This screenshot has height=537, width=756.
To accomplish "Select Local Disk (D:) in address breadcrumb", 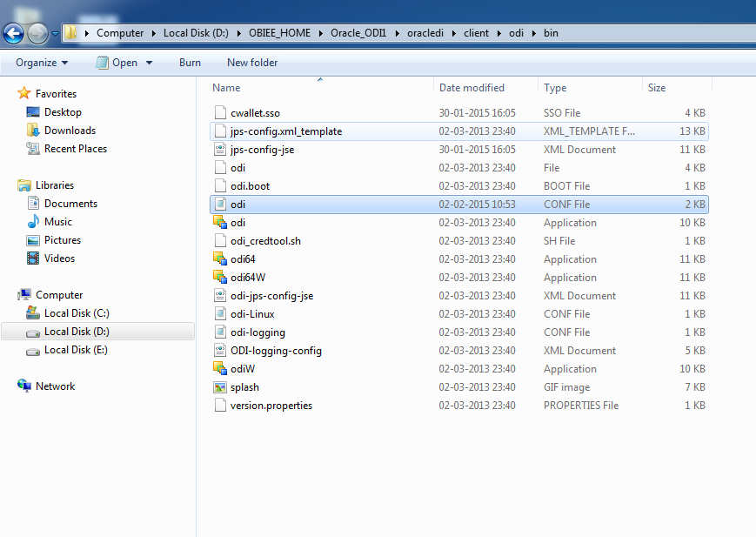I will 196,33.
